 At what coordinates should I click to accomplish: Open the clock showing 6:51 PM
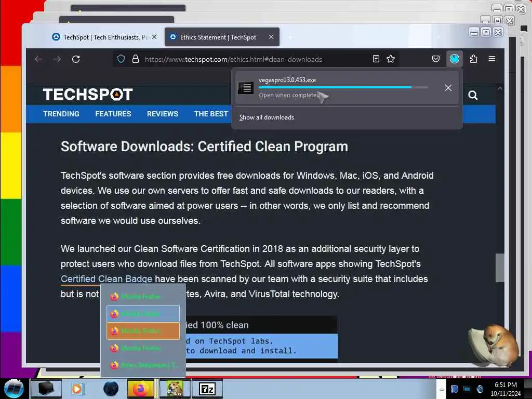point(506,389)
